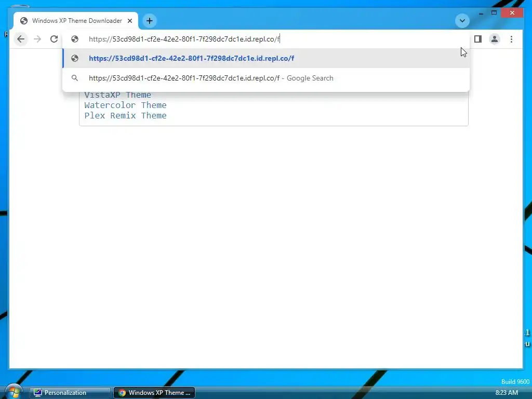Click the globe site info icon in address bar

click(75, 39)
